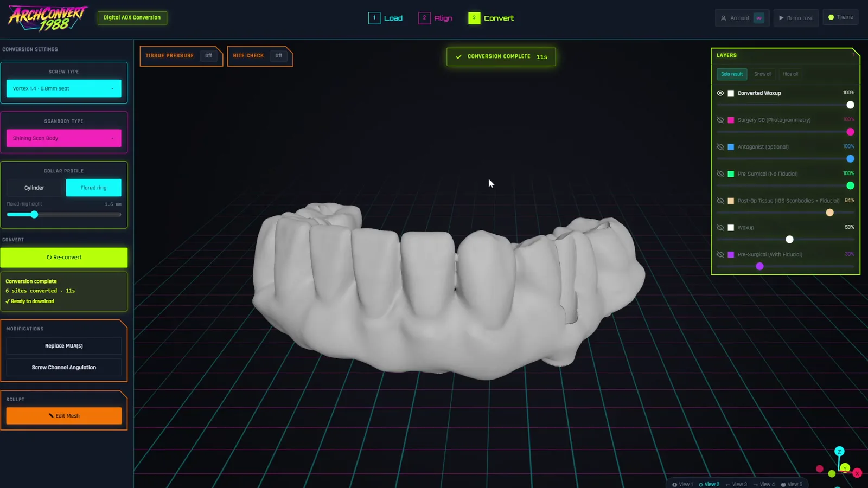868x488 pixels.
Task: Click the Account user icon
Action: pyautogui.click(x=723, y=18)
